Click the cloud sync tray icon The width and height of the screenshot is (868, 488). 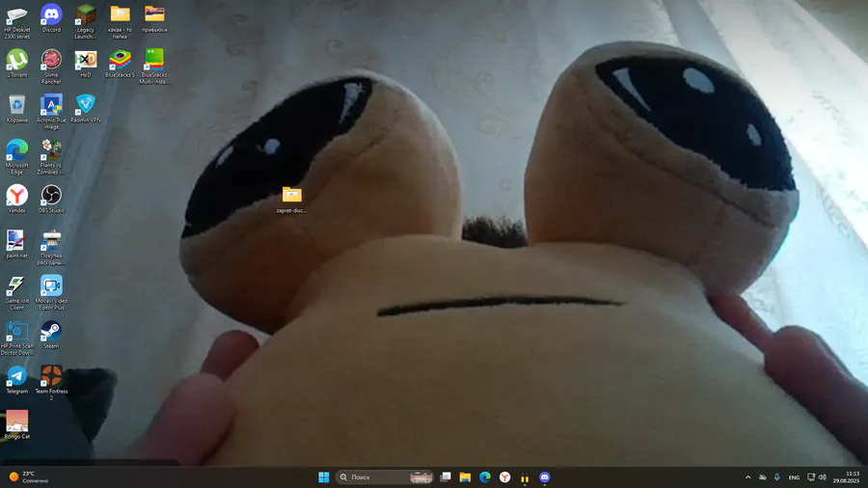(x=762, y=477)
